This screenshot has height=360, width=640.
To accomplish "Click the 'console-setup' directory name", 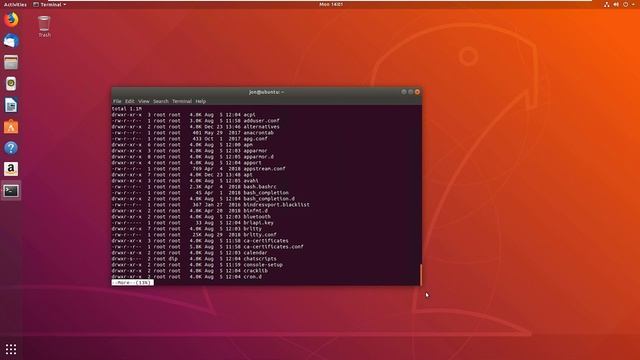I will 263,264.
